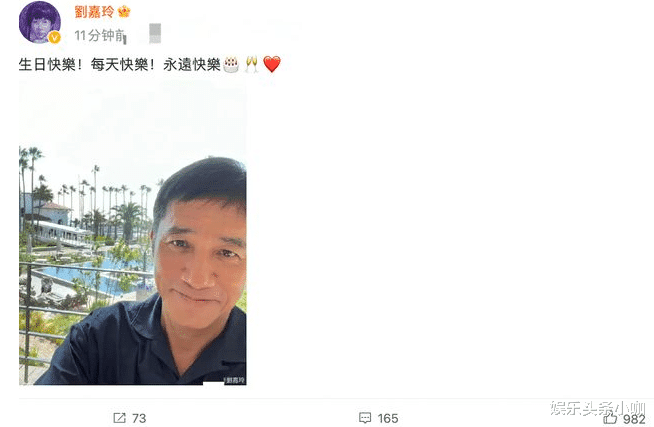Open comments via the speech bubble icon

tap(365, 418)
